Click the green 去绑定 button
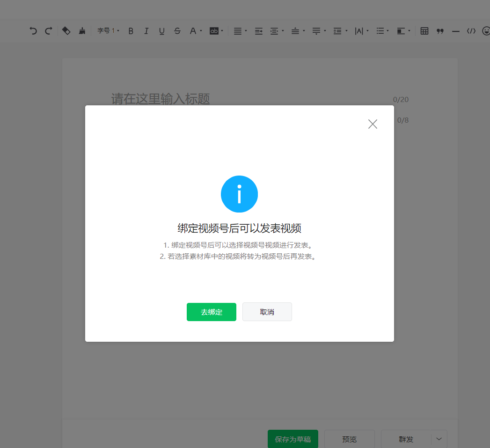The image size is (490, 448). tap(212, 312)
